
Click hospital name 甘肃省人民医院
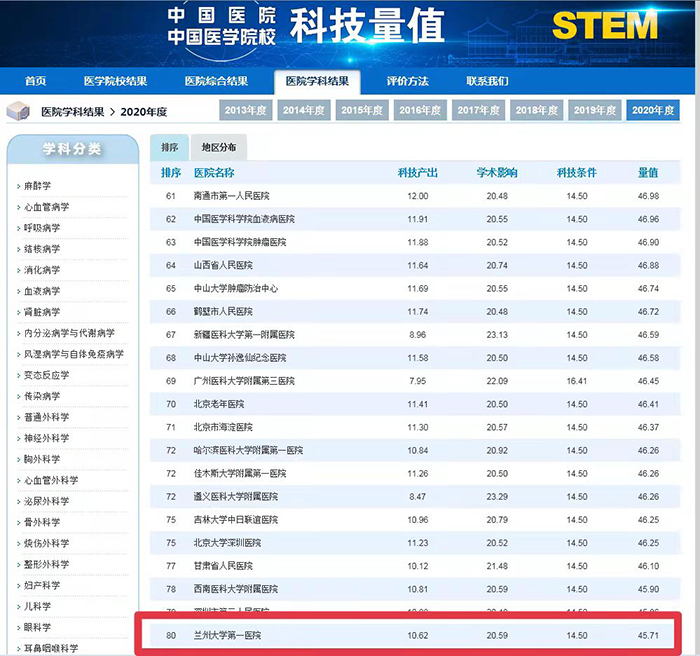click(x=223, y=566)
